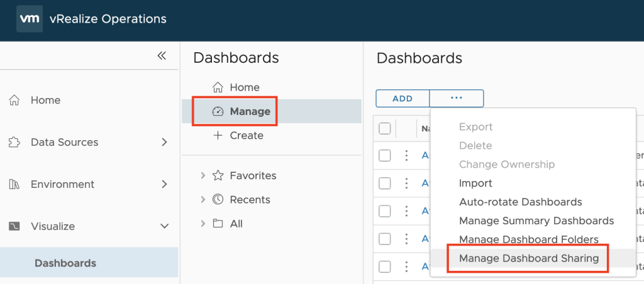
Task: Select Manage Dashboard Sharing from the menu
Action: [x=529, y=259]
